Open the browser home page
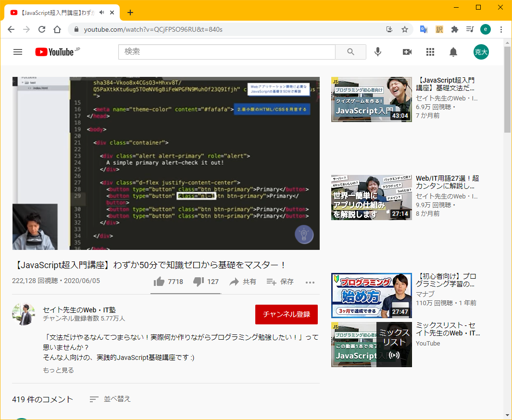The width and height of the screenshot is (512, 420). tap(57, 29)
